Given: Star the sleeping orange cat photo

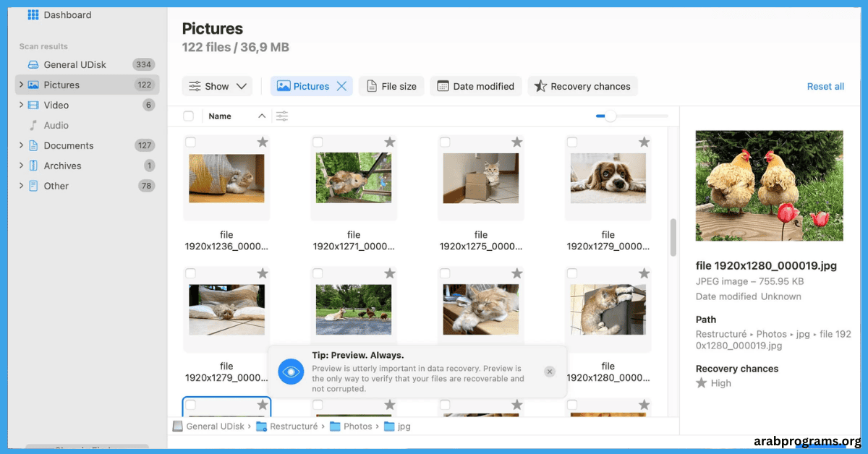Looking at the screenshot, I should [517, 273].
